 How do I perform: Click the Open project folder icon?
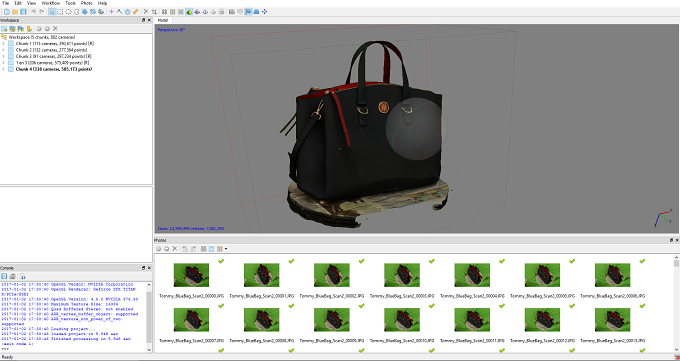click(x=15, y=12)
